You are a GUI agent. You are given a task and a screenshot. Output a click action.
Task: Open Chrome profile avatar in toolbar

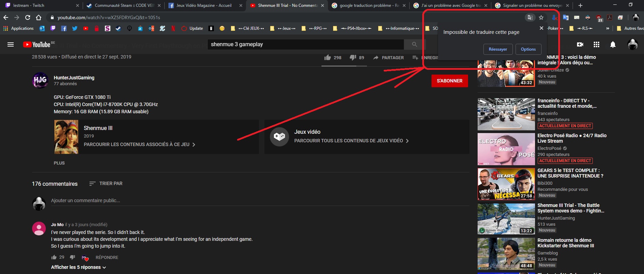pyautogui.click(x=635, y=17)
